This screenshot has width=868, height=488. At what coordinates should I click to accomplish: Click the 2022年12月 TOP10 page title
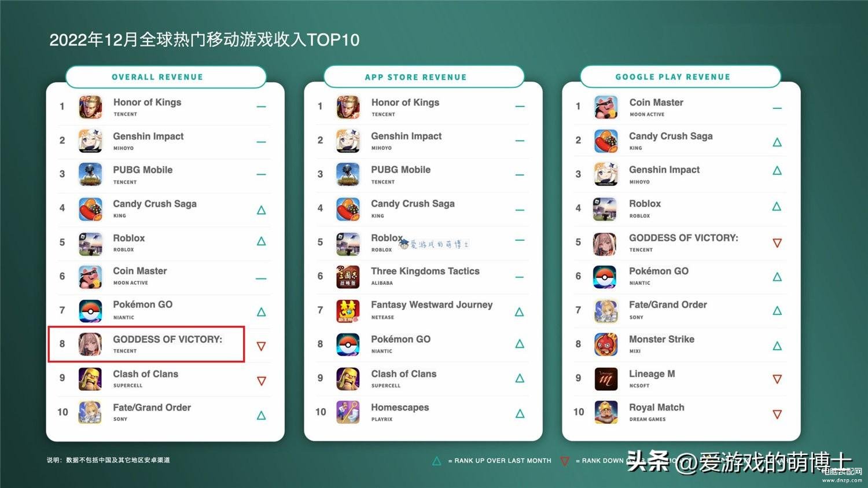(x=204, y=40)
